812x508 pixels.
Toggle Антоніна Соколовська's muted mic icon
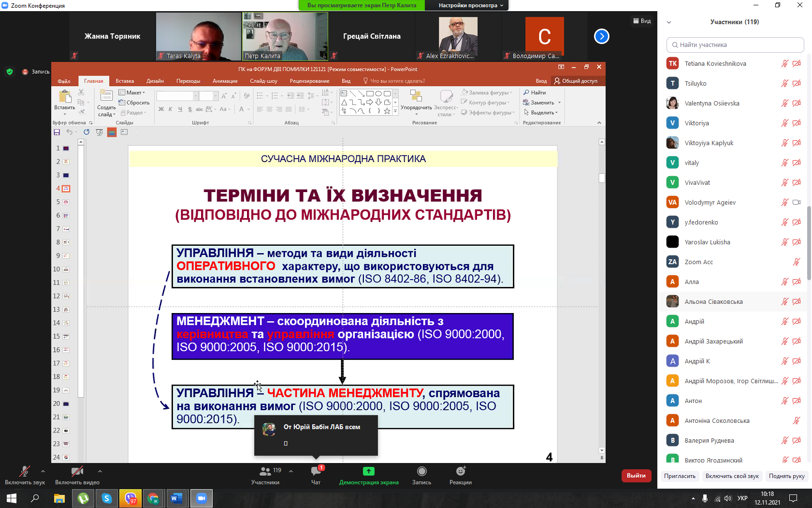pos(797,420)
